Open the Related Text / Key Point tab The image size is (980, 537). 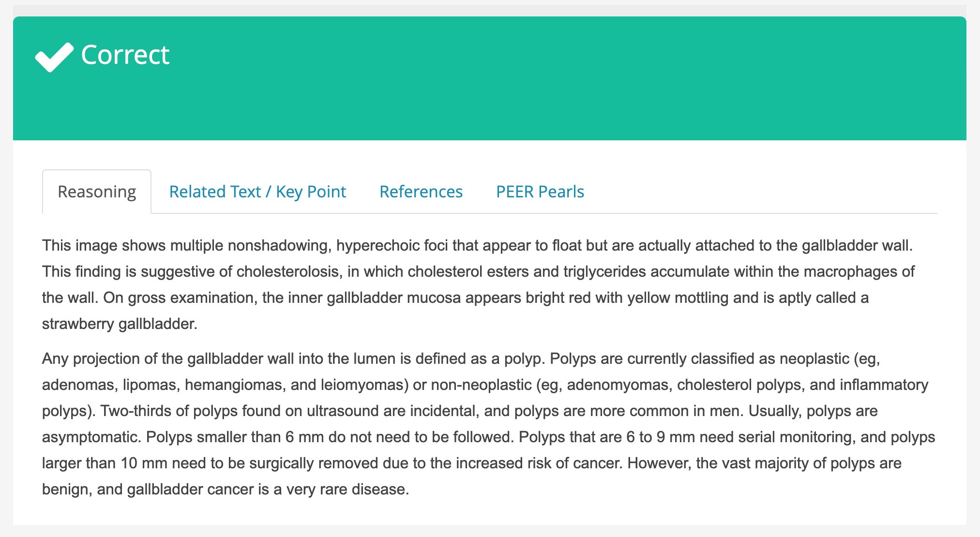(x=257, y=192)
